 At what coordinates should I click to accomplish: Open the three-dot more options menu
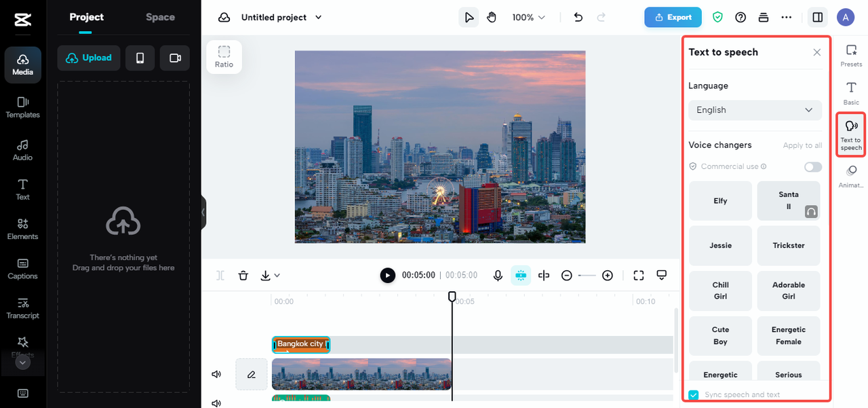click(x=787, y=17)
